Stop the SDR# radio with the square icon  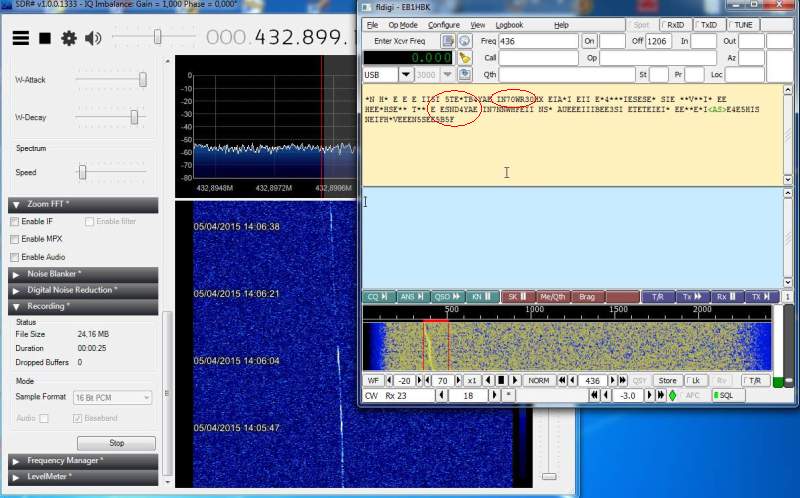click(44, 38)
